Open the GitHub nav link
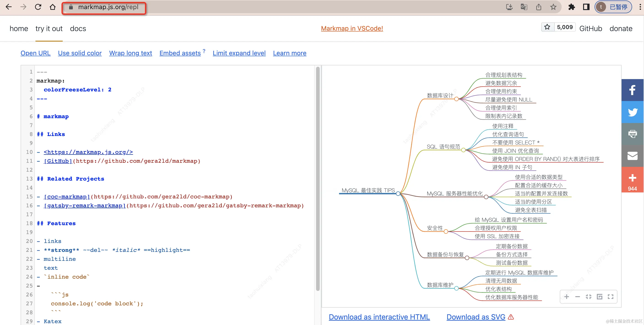 click(591, 29)
